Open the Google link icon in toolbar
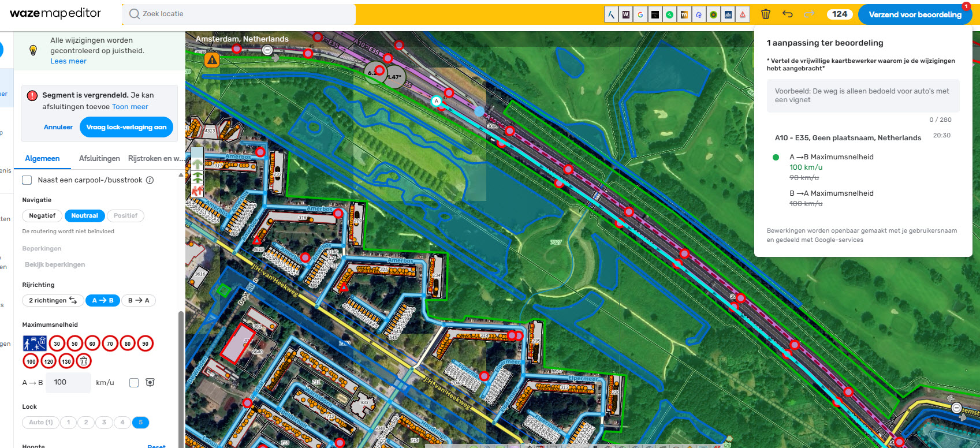980x448 pixels. pos(640,15)
